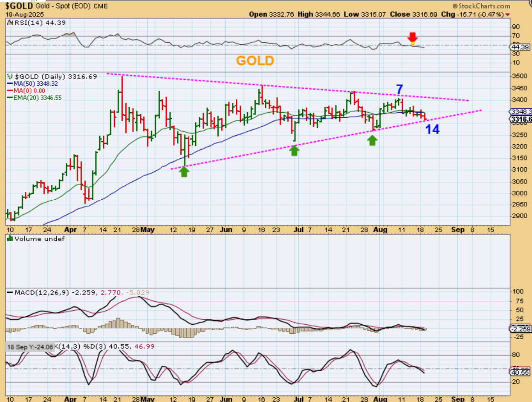Click the green up arrow below late-June low
Viewport: 532px width, 402px height.
tap(294, 150)
